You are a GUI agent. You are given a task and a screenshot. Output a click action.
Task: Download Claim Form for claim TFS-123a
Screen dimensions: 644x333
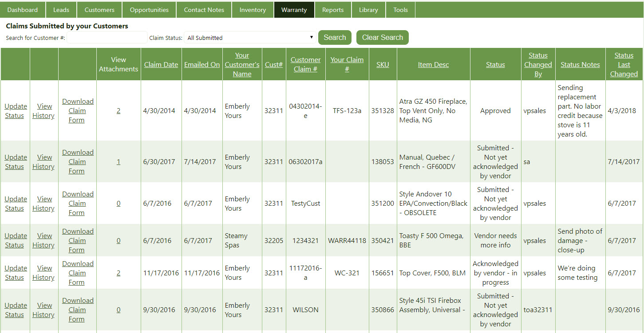[78, 111]
